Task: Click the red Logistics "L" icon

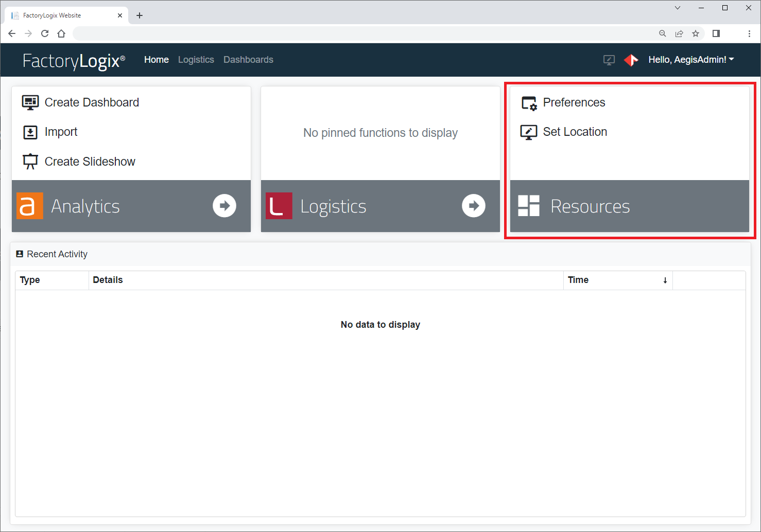Action: click(x=279, y=206)
